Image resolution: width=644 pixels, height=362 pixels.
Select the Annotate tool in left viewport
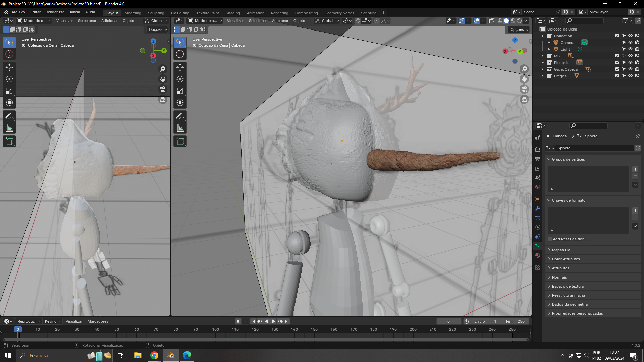[x=9, y=116]
